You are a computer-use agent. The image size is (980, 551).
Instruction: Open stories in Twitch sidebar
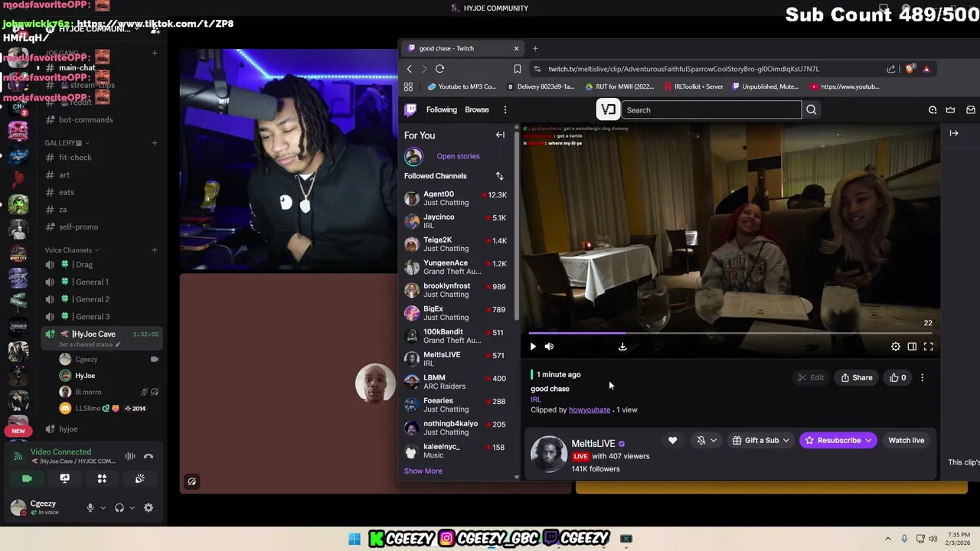(x=458, y=156)
